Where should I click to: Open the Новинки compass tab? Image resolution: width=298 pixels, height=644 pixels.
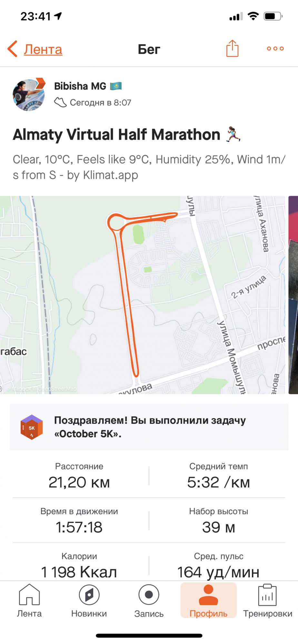[89, 601]
